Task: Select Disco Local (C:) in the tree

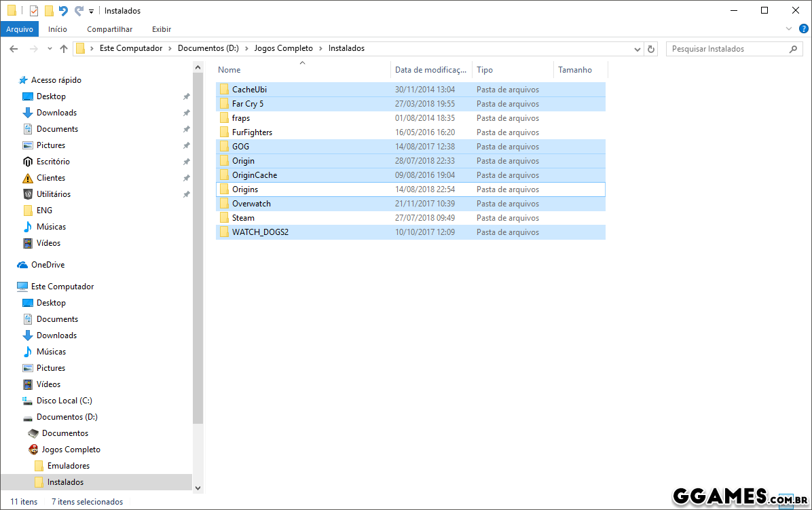Action: (64, 401)
